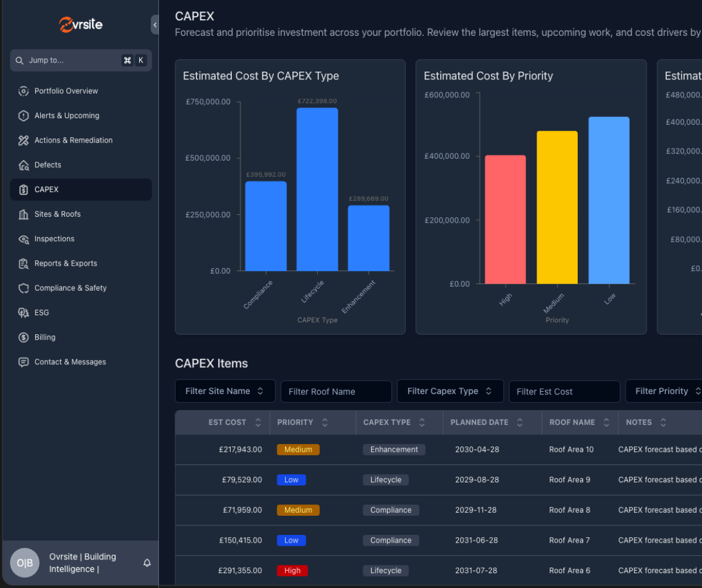Open Defects via its sidebar icon
This screenshot has height=588, width=702.
[x=23, y=165]
